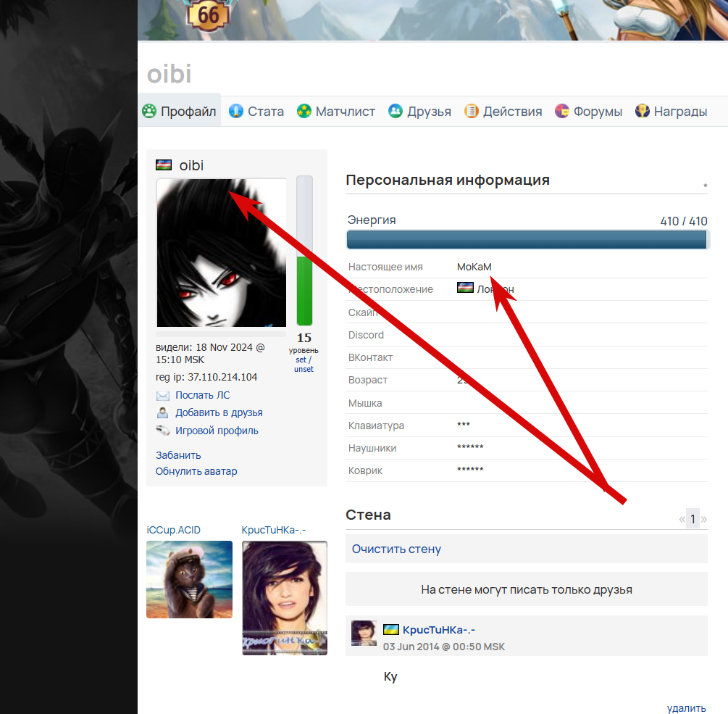Open the Профайл tab
728x714 pixels.
point(179,112)
